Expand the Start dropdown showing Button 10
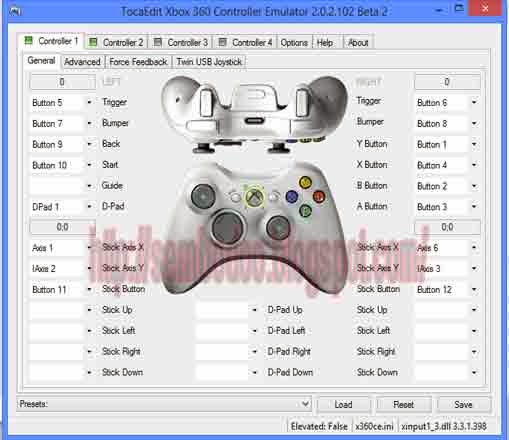Viewport: 509px width, 440px height. click(89, 165)
